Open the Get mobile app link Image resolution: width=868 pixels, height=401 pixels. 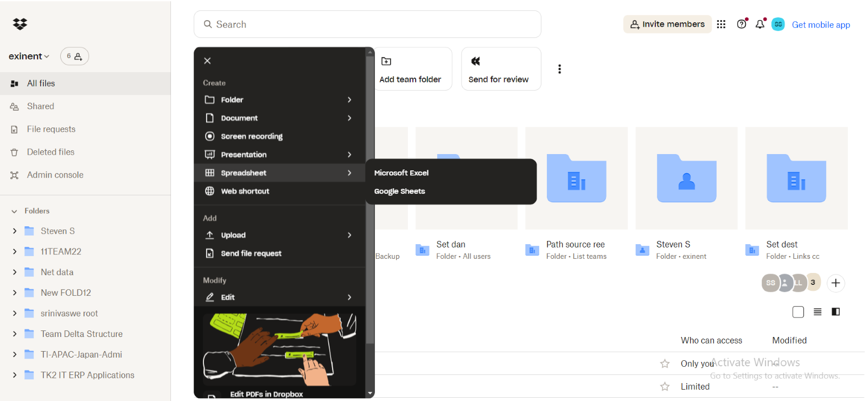coord(821,24)
